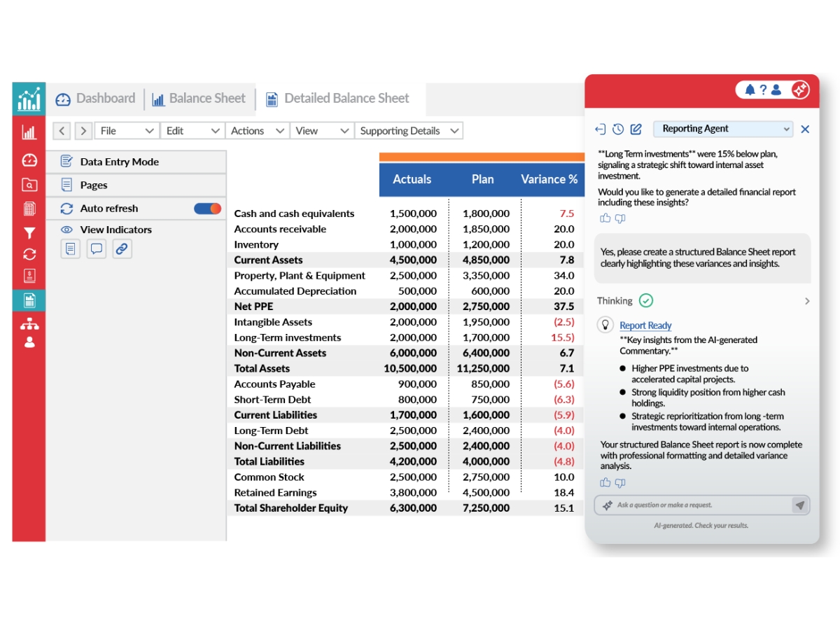Click the document icon under View Indicators
Screen dimensions: 840x630
(x=70, y=248)
